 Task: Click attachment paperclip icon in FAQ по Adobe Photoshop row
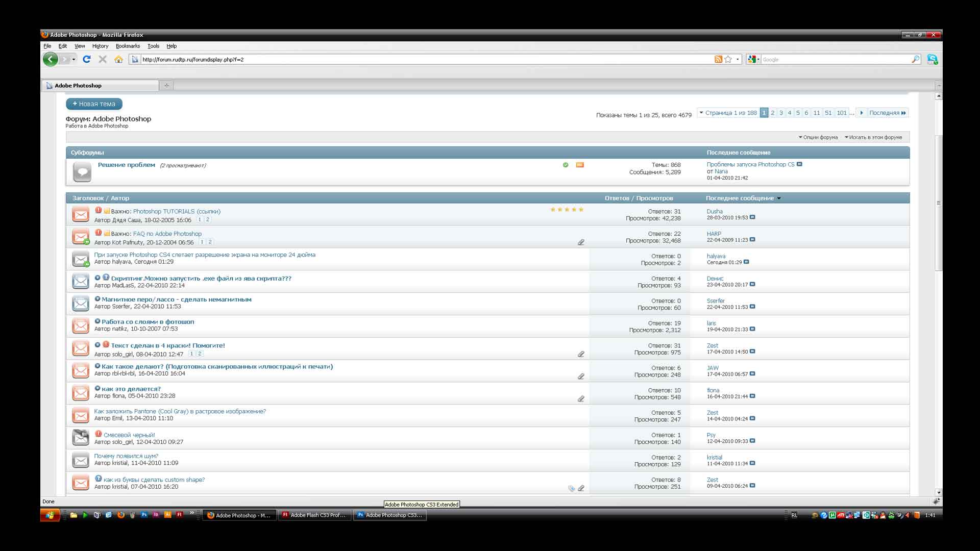tap(581, 242)
